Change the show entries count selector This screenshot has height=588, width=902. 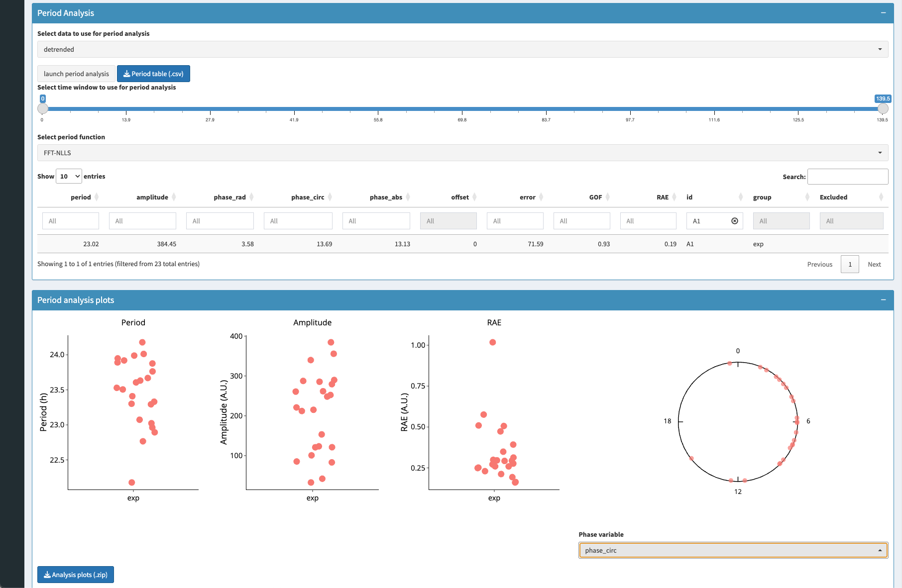coord(69,176)
